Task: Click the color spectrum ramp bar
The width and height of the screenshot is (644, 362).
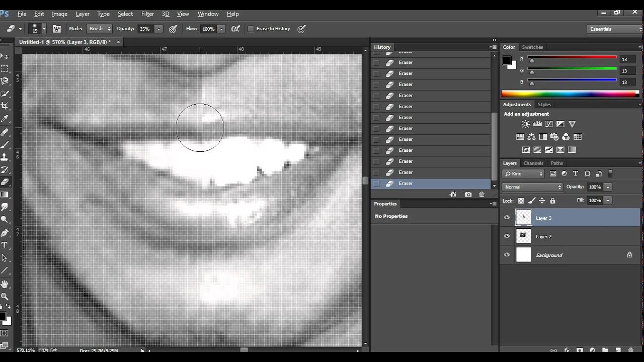Action: point(569,94)
